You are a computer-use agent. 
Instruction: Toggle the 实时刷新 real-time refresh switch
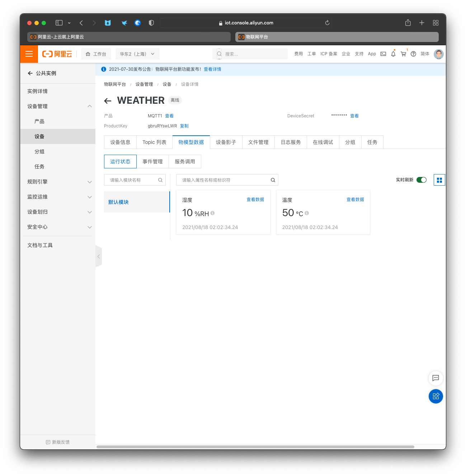pos(422,180)
